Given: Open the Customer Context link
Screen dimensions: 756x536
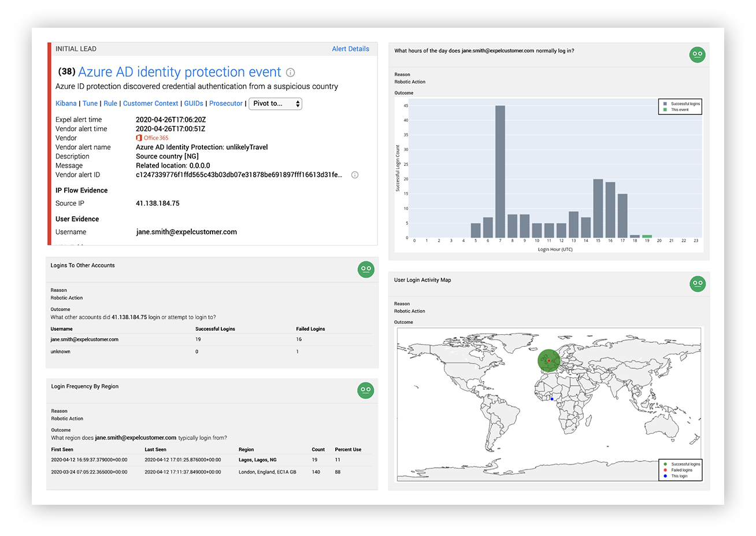Looking at the screenshot, I should [x=150, y=103].
